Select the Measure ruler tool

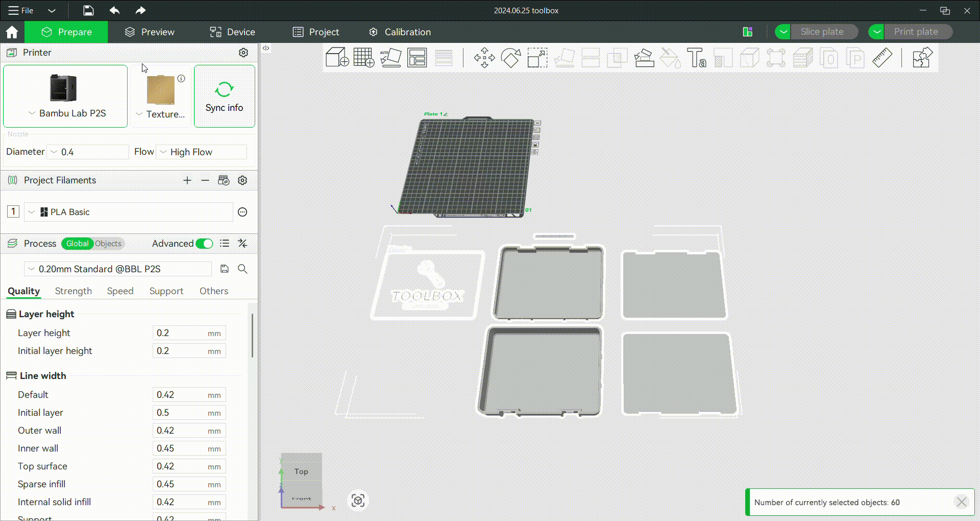(x=882, y=58)
